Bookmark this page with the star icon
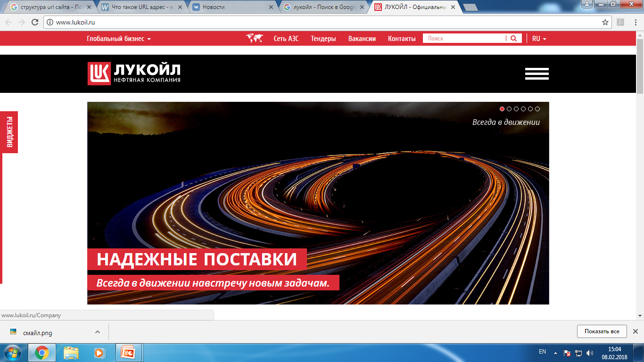The image size is (644, 362). pyautogui.click(x=605, y=22)
